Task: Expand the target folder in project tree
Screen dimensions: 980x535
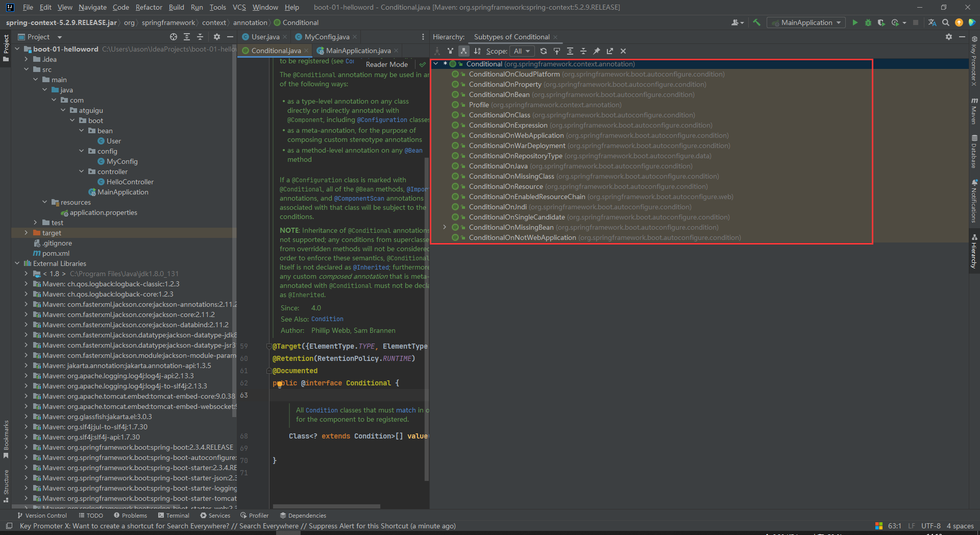Action: [27, 233]
